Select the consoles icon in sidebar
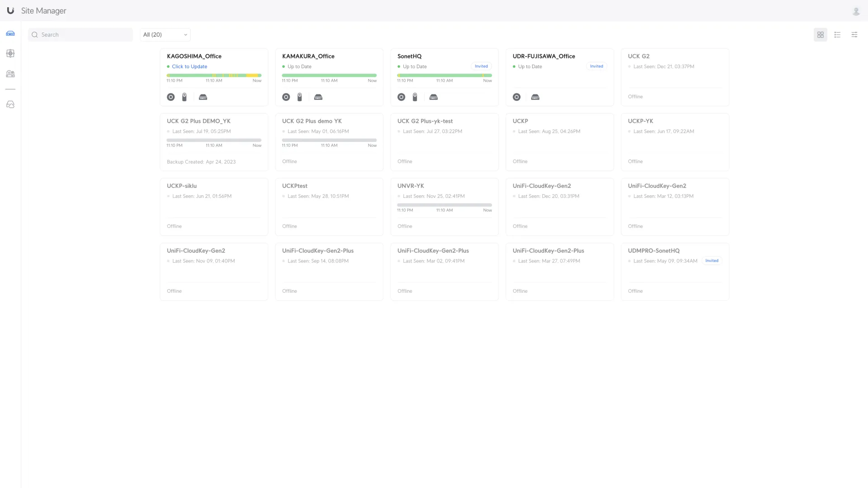 click(x=10, y=33)
